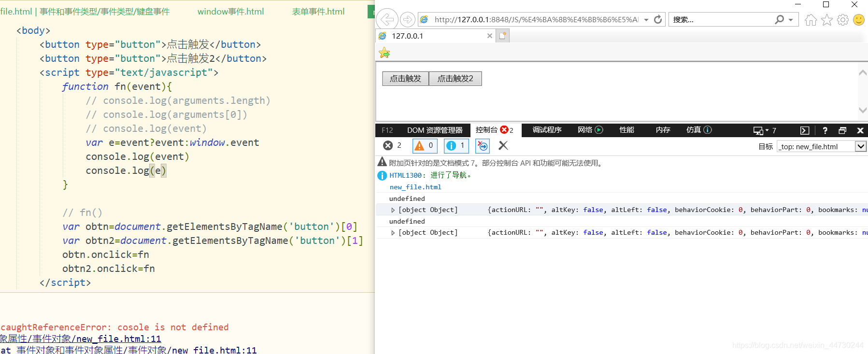Click the 点击触发2 button on the page
Image resolution: width=868 pixels, height=354 pixels.
click(x=455, y=79)
